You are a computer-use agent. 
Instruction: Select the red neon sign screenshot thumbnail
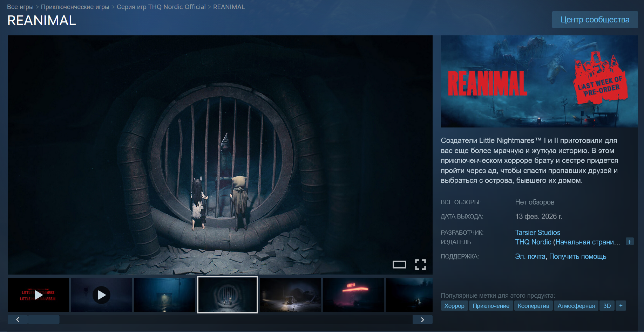point(354,295)
